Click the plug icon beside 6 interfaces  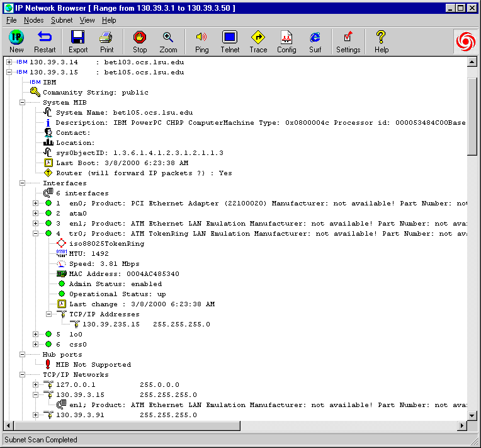click(x=48, y=193)
